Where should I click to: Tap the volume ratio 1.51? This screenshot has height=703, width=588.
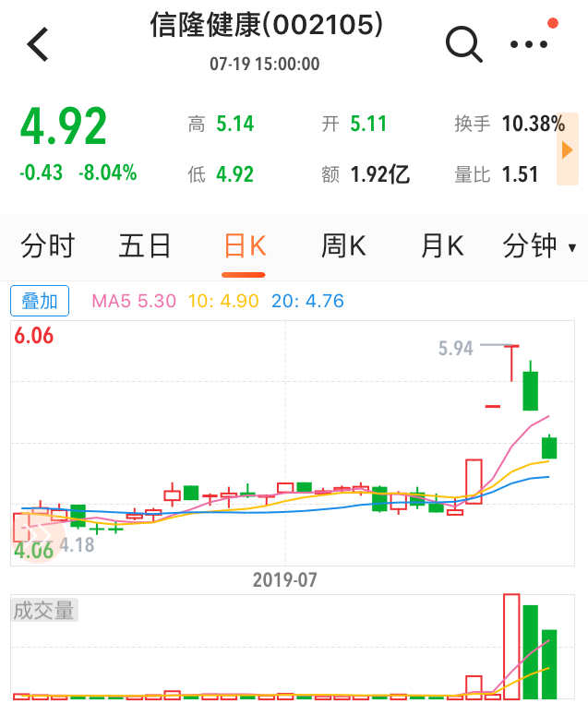click(x=520, y=174)
